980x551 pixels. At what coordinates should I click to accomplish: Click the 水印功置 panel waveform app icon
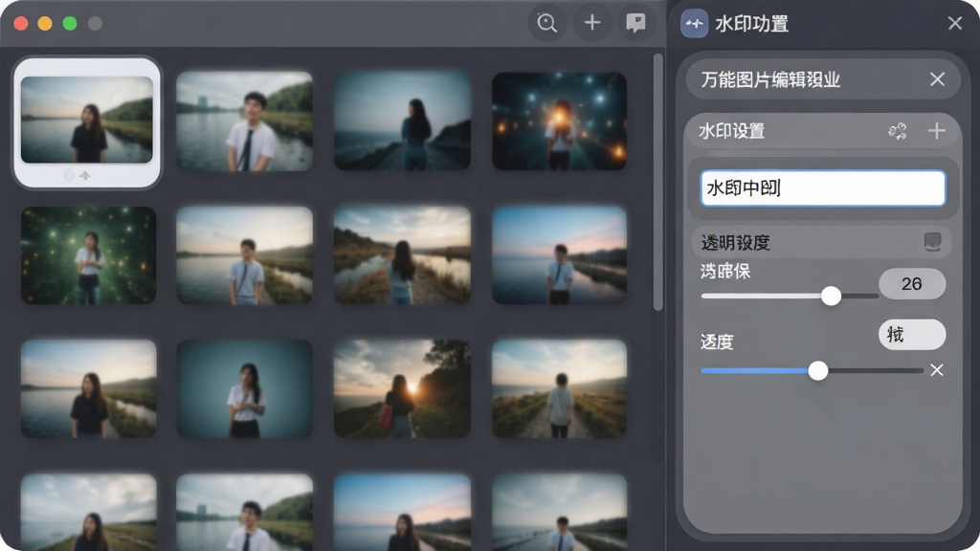[694, 24]
